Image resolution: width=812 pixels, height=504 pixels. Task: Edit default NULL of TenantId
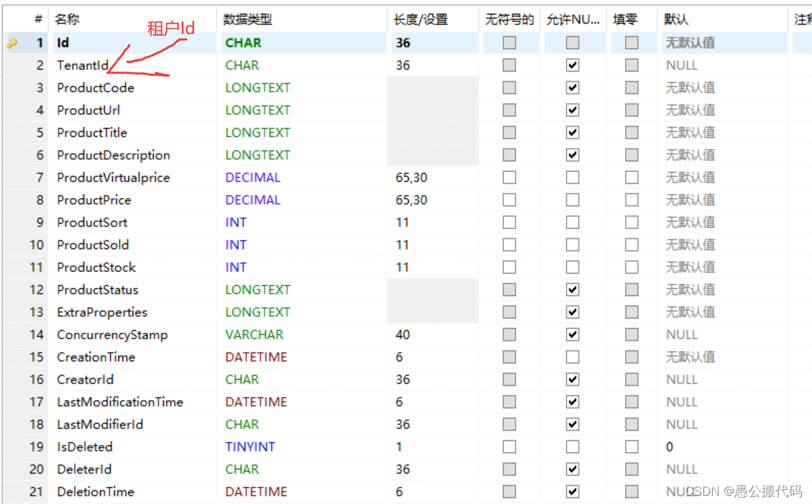point(682,65)
